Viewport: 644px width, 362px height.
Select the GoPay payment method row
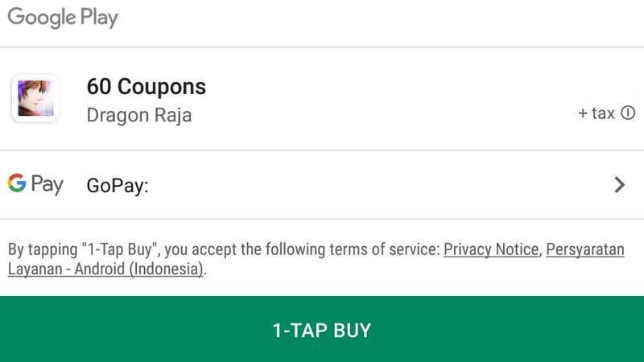(x=322, y=185)
